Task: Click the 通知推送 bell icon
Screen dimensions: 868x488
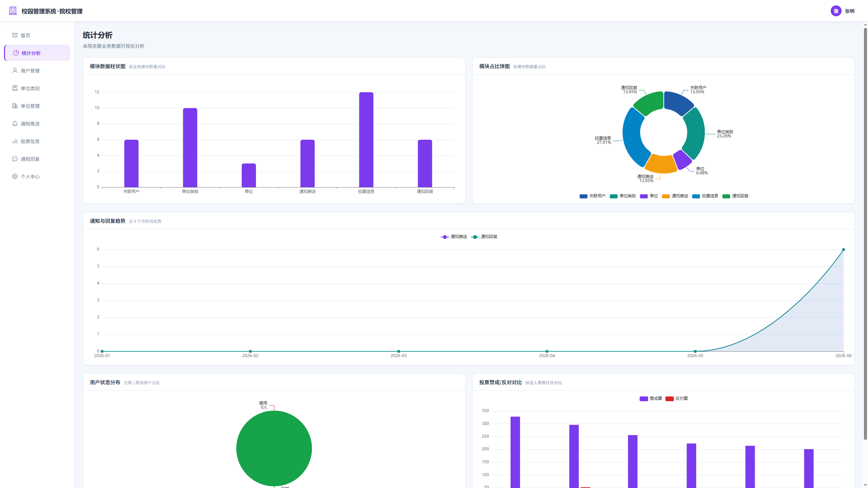Action: click(x=15, y=123)
